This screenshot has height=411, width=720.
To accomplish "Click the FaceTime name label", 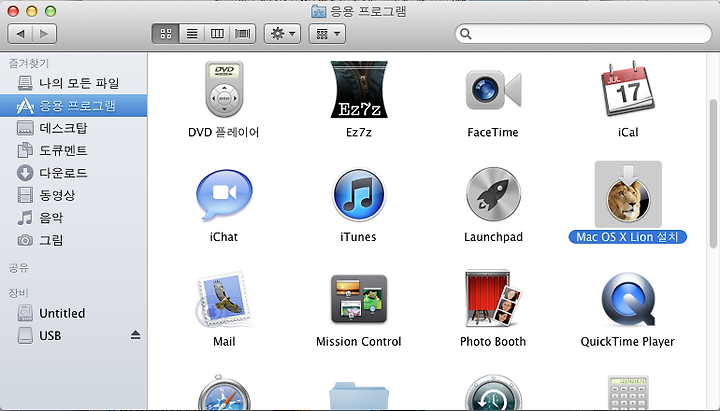I will (x=493, y=132).
